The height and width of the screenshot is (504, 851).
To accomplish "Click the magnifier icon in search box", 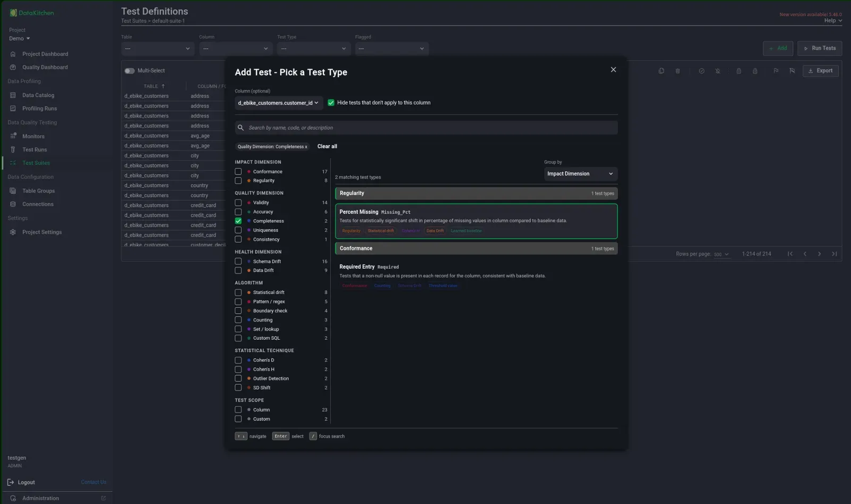I will point(241,128).
